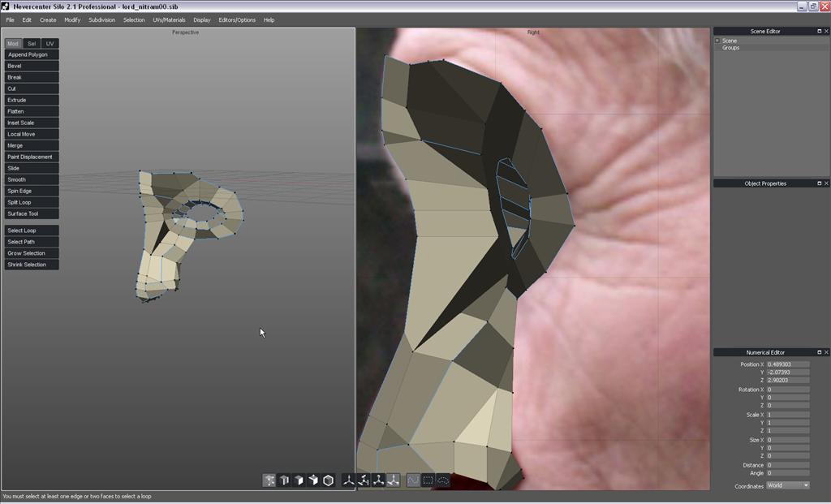Open the Subdivision menu
The image size is (831, 504).
[101, 20]
